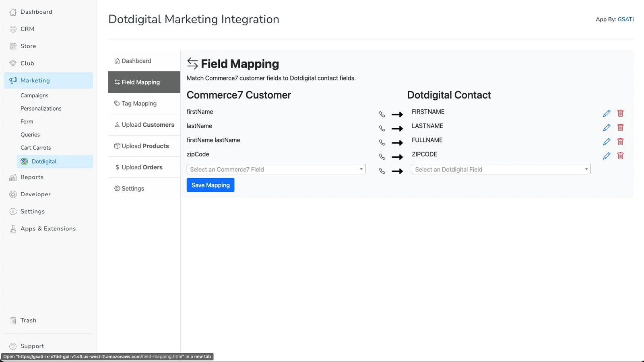
Task: Open the GSATi developer link
Action: 625,19
